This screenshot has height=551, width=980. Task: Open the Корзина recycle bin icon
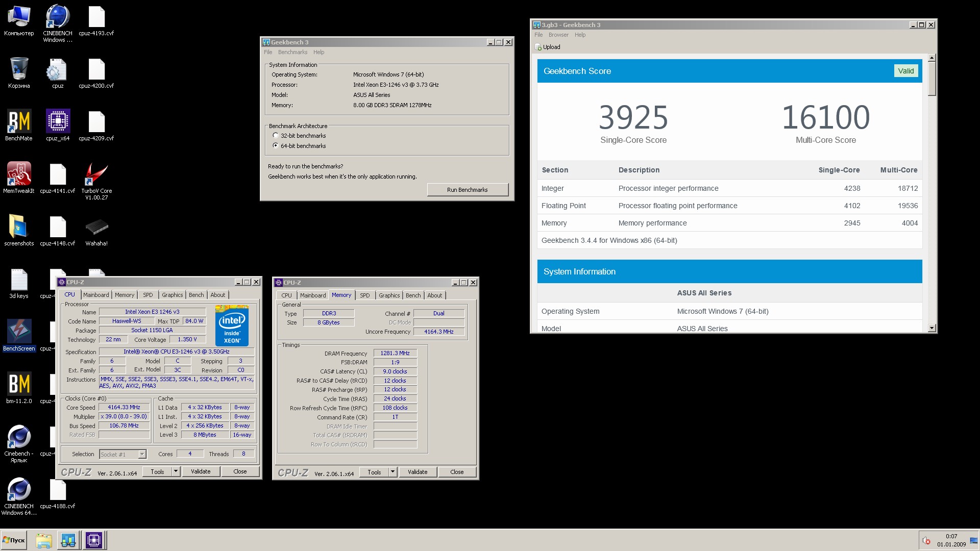click(19, 73)
